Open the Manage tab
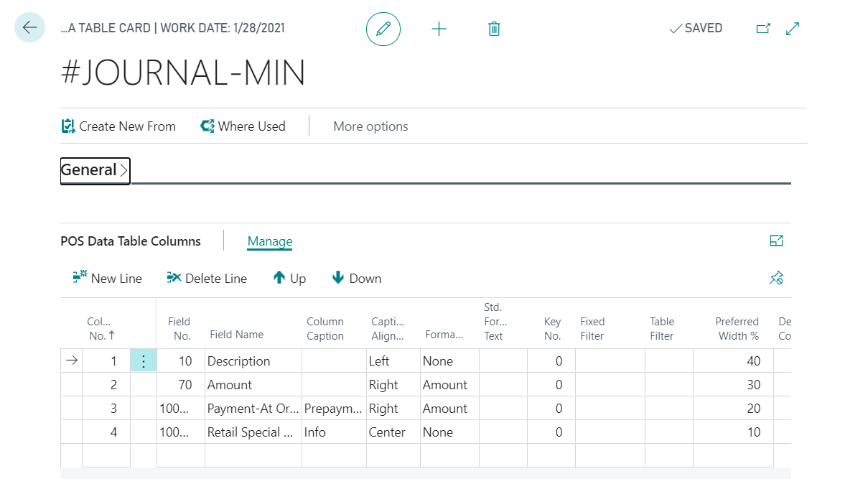868x479 pixels. coord(270,242)
